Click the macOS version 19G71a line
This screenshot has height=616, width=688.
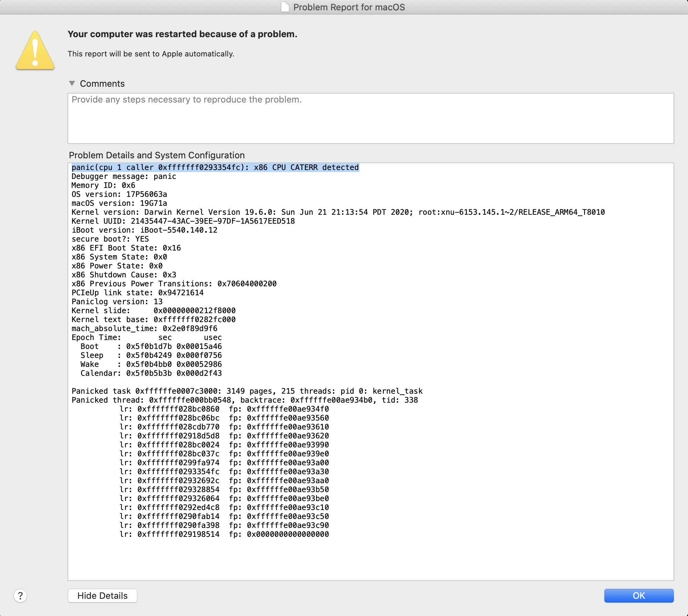(x=119, y=203)
